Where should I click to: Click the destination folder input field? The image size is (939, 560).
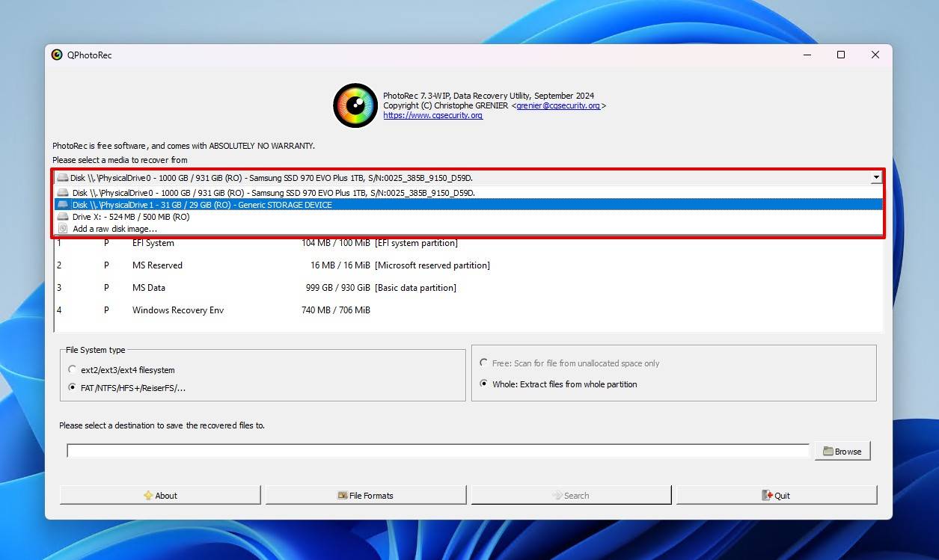438,451
